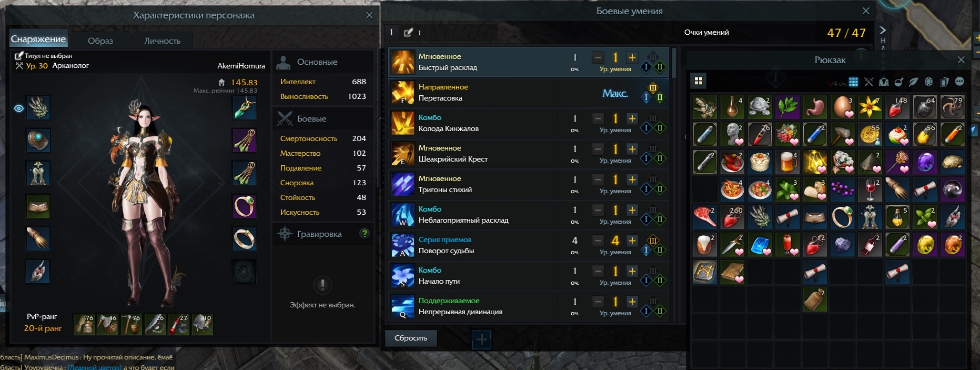
Task: Click the Поворот судьбы skill icon
Action: click(403, 245)
